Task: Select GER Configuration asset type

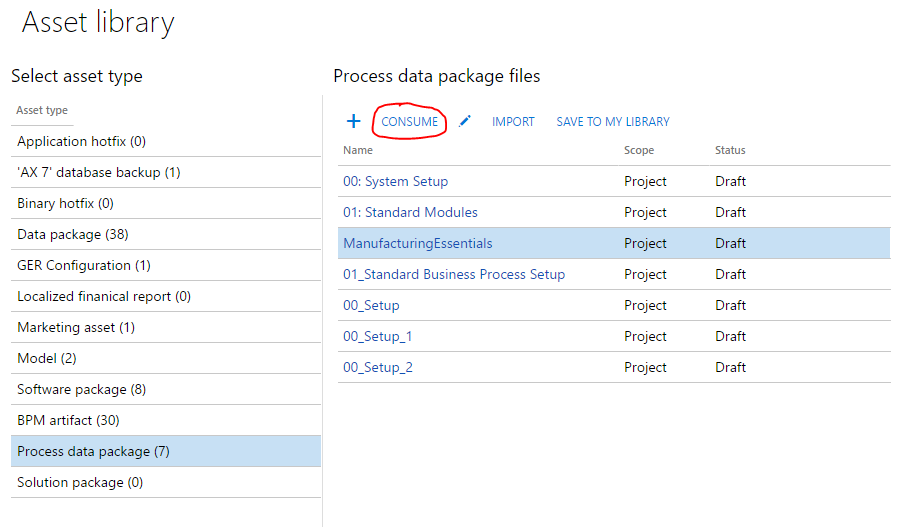Action: pyautogui.click(x=83, y=266)
